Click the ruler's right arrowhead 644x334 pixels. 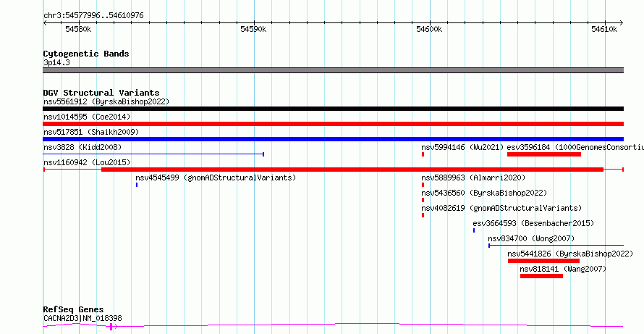click(x=622, y=22)
